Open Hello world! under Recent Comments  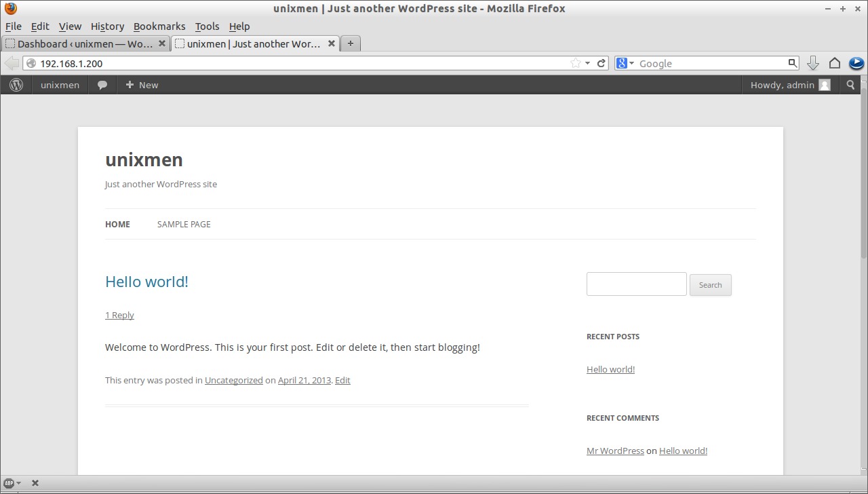tap(683, 451)
